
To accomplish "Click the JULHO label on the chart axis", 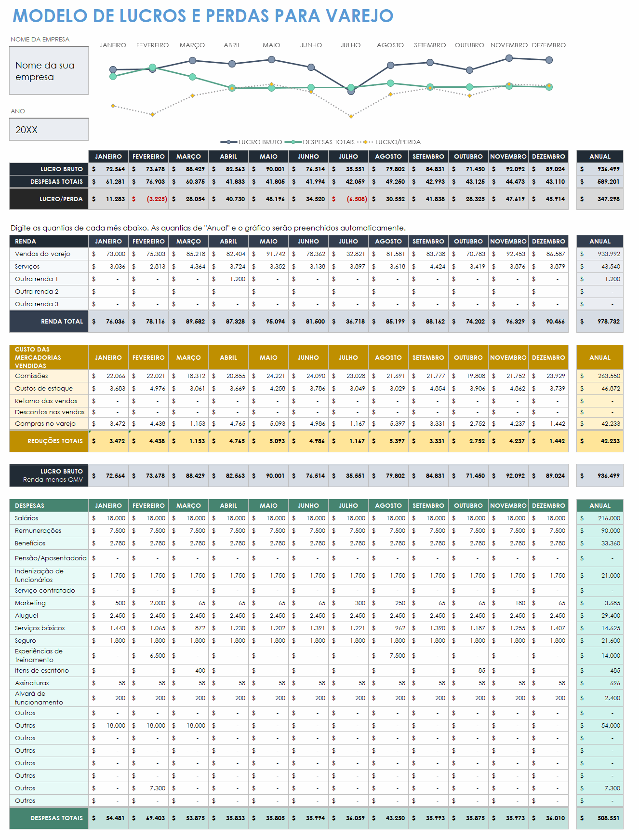I will click(351, 45).
